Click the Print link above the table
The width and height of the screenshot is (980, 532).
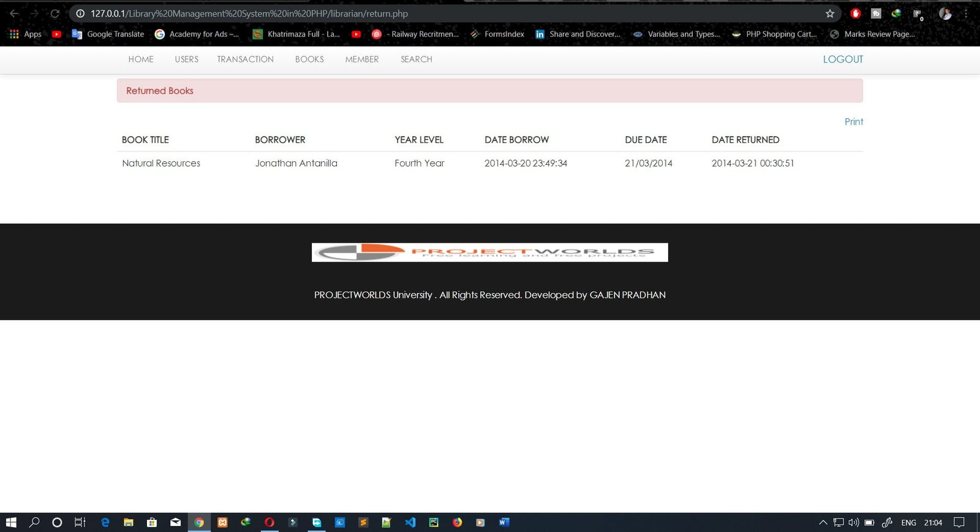pos(853,122)
